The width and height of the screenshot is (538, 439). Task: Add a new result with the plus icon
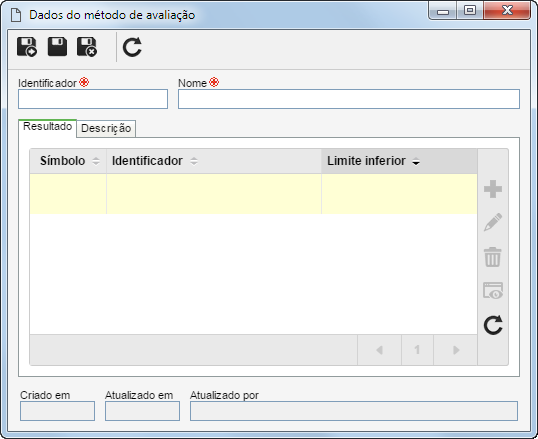[493, 189]
